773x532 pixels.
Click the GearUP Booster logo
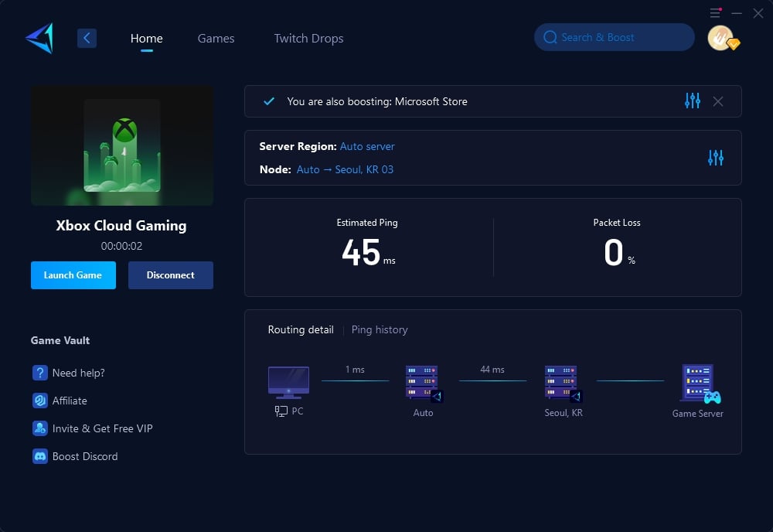[x=39, y=38]
